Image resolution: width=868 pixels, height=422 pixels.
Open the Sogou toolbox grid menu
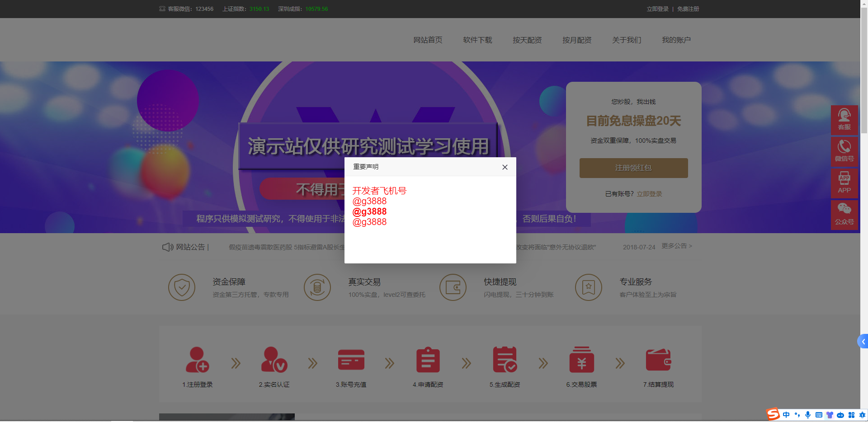(x=851, y=414)
